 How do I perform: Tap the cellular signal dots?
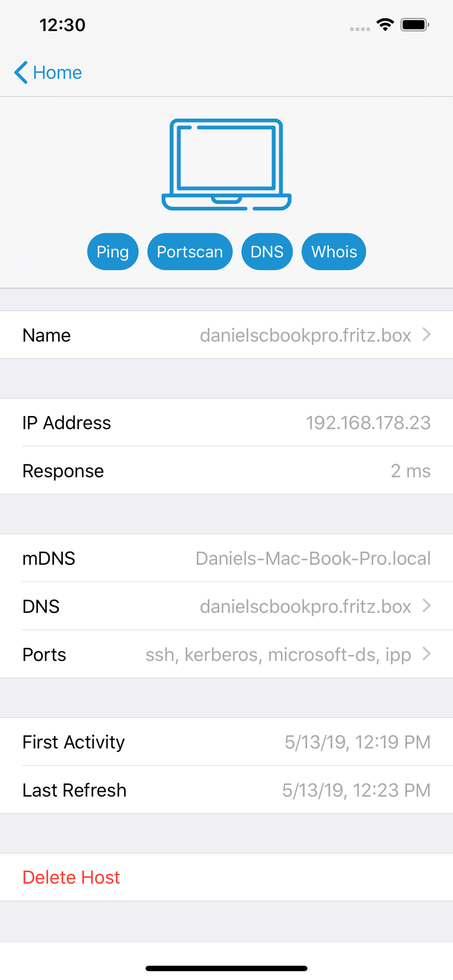pyautogui.click(x=360, y=29)
